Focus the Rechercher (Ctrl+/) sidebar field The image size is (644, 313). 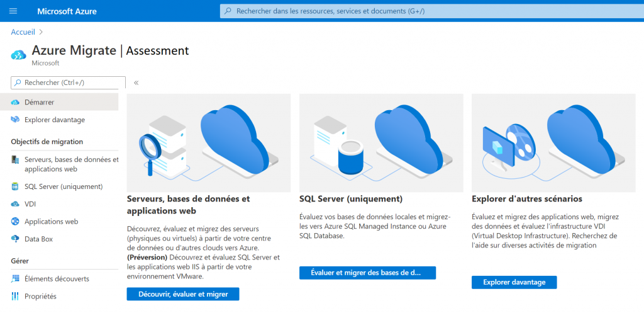[68, 83]
